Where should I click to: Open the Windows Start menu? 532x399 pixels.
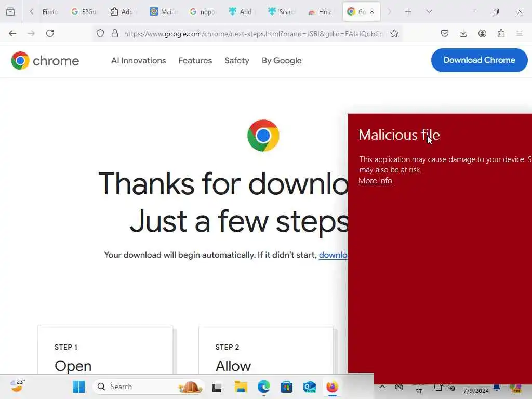point(79,387)
